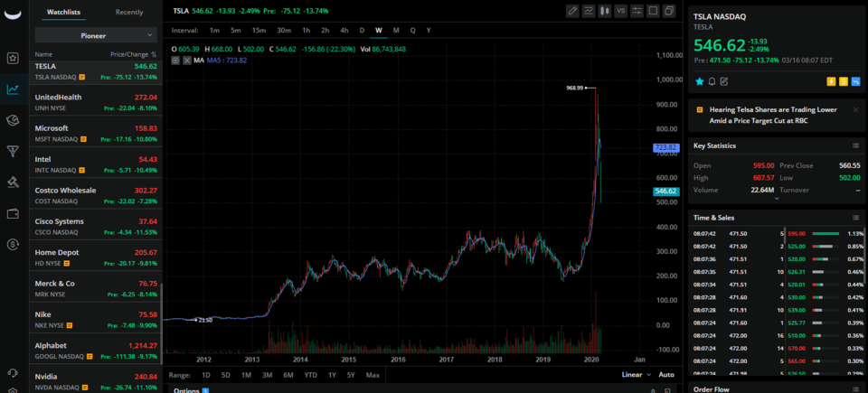Open the Linear scale dropdown
Image resolution: width=868 pixels, height=393 pixels.
pyautogui.click(x=636, y=375)
